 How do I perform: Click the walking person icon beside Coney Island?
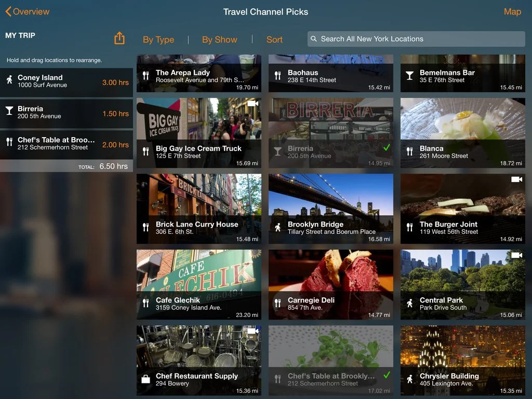(x=9, y=79)
